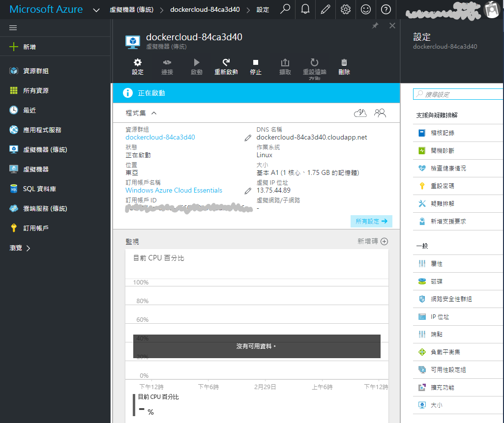This screenshot has width=504, height=423.
Task: Select 資源群組 in the sidebar
Action: click(35, 71)
